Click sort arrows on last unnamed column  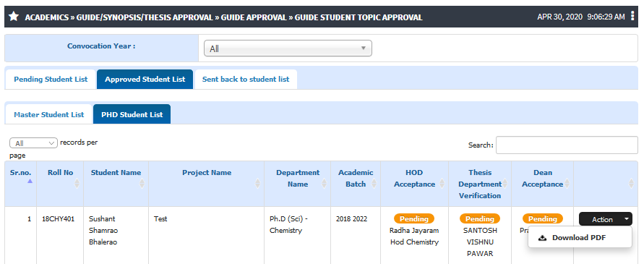[632, 184]
